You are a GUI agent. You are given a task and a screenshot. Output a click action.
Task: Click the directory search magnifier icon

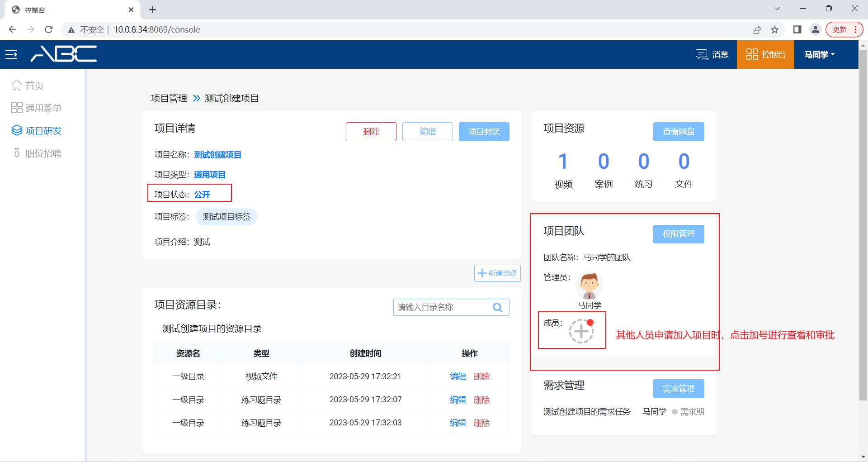(x=498, y=308)
